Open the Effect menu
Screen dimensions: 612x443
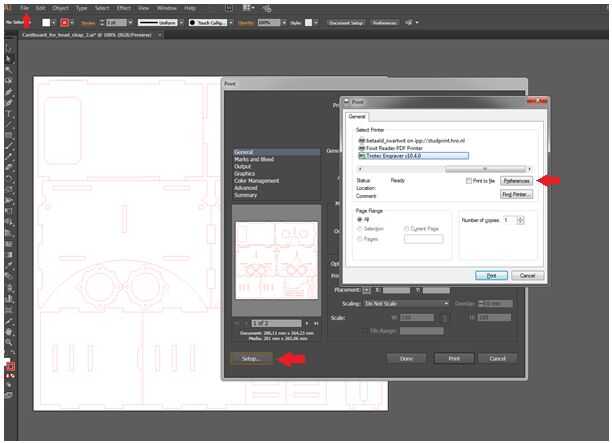(x=124, y=8)
